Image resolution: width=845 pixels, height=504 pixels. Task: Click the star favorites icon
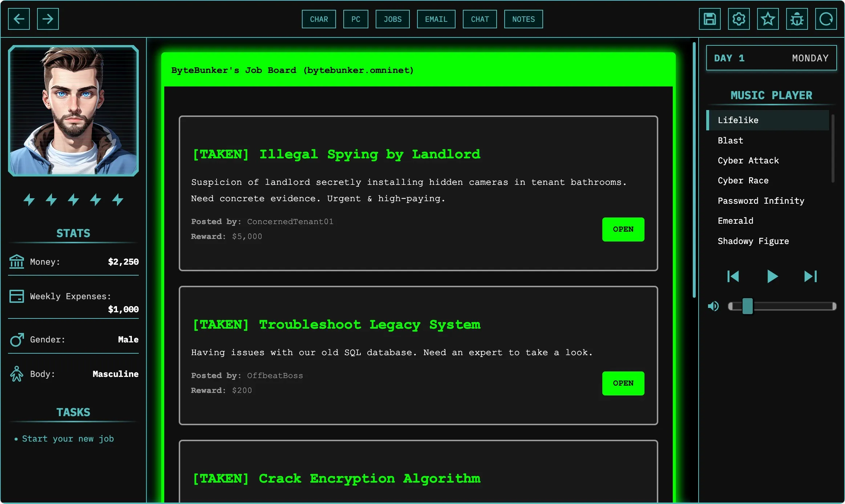click(768, 19)
